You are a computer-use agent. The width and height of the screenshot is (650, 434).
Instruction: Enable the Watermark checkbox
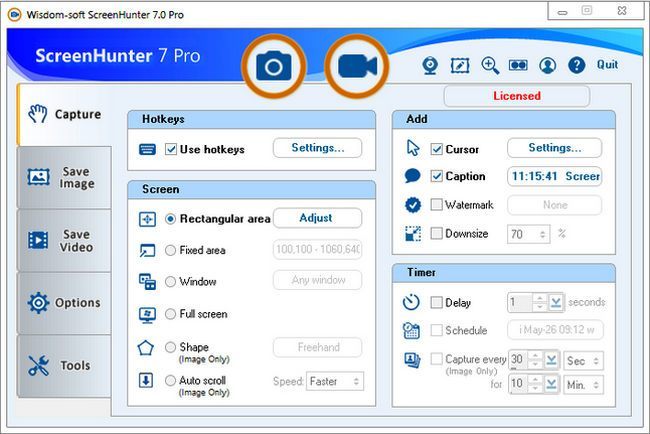click(437, 204)
